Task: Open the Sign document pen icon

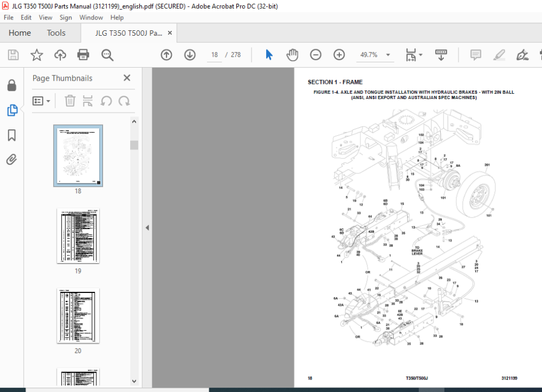Action: coord(522,55)
